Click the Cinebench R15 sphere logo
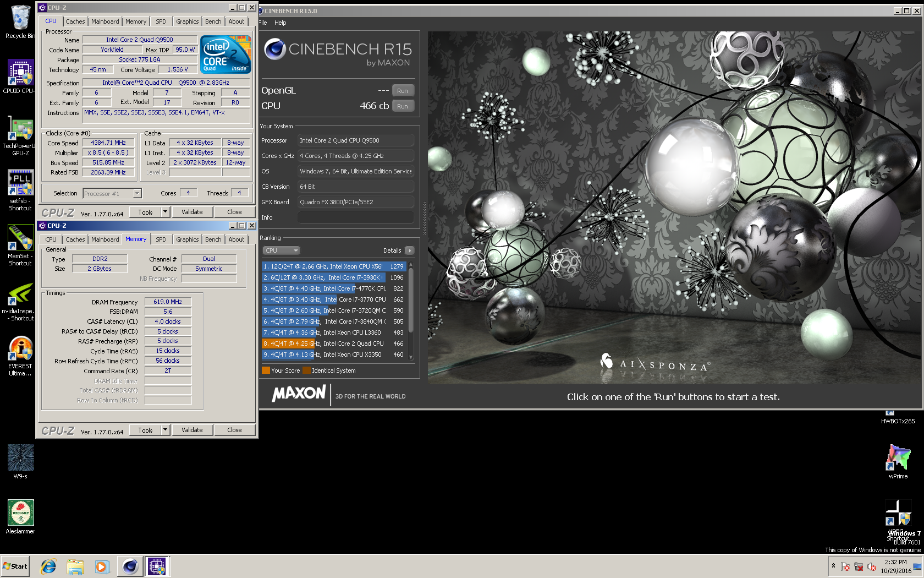Image resolution: width=924 pixels, height=578 pixels. tap(274, 49)
